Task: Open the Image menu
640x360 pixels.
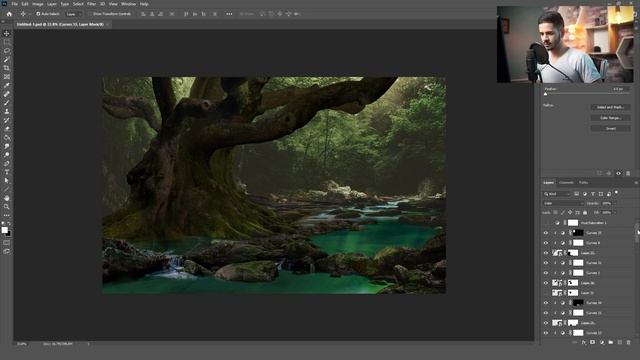Action: tap(38, 4)
